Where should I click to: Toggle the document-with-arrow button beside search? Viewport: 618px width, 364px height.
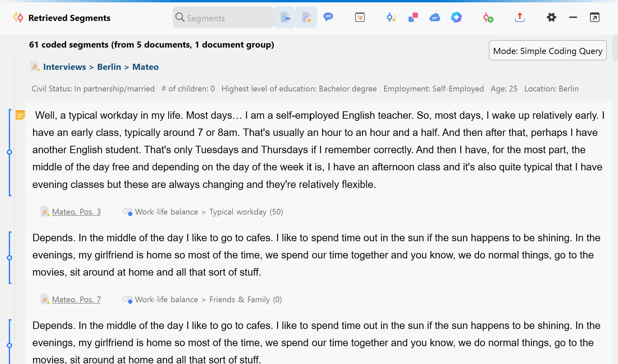[x=285, y=18]
